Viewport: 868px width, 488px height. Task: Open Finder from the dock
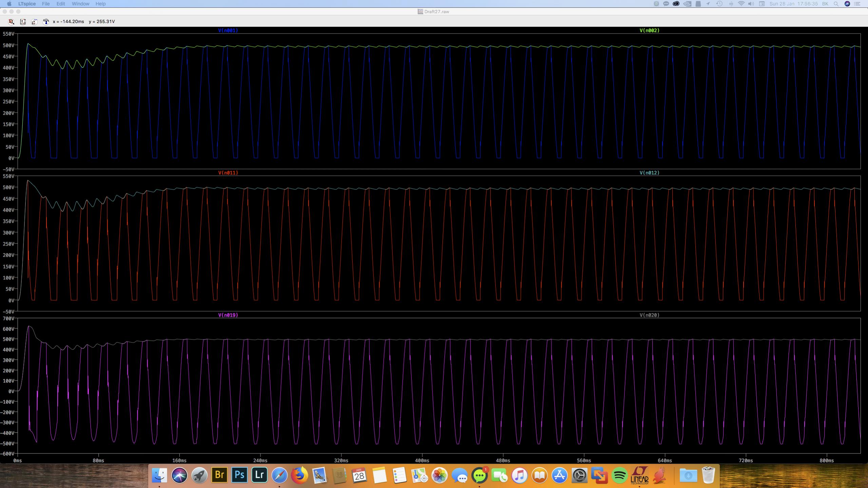[x=159, y=475]
